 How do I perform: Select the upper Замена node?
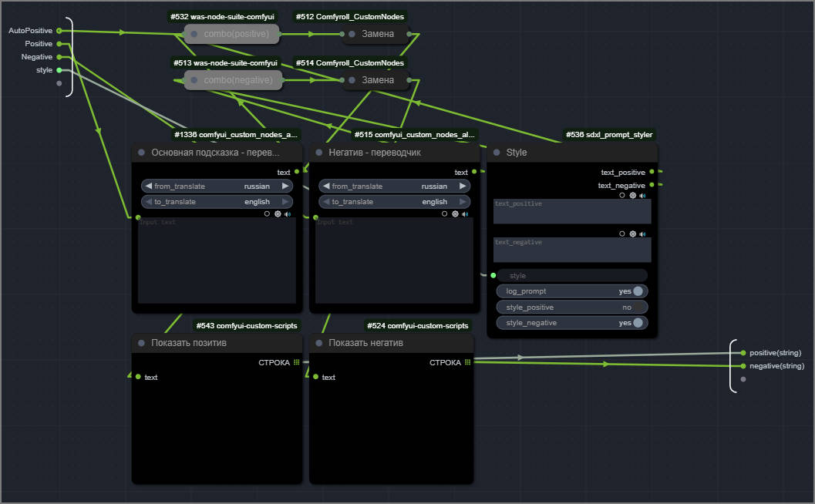click(x=377, y=34)
